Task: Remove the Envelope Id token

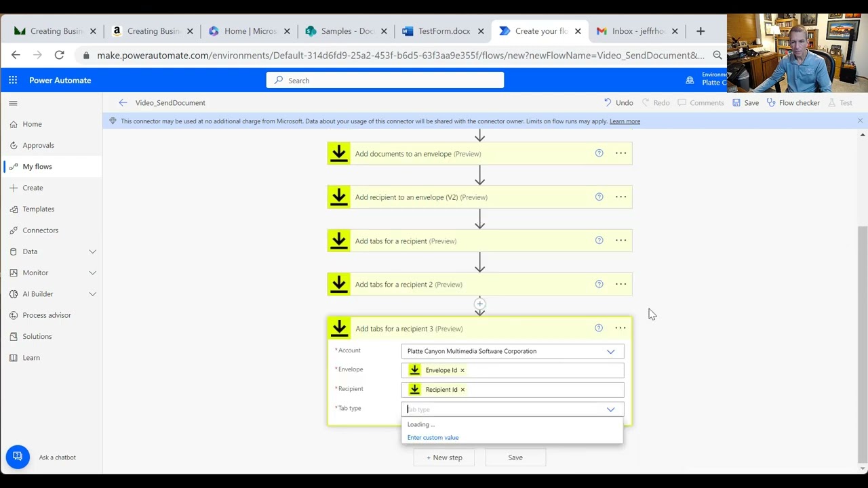Action: 462,370
